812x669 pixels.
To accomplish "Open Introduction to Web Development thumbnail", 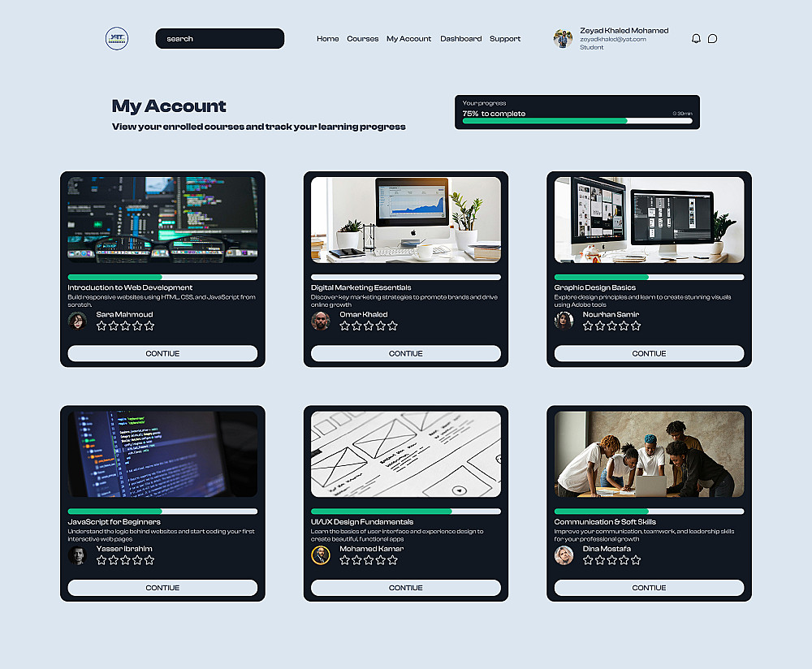I will pyautogui.click(x=162, y=220).
